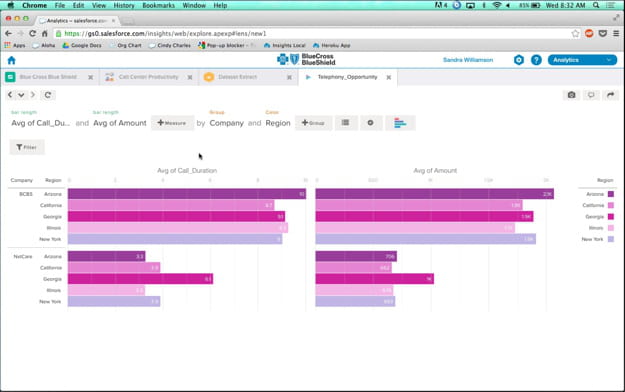Open chart options gear button
625x392 pixels.
[x=370, y=123]
